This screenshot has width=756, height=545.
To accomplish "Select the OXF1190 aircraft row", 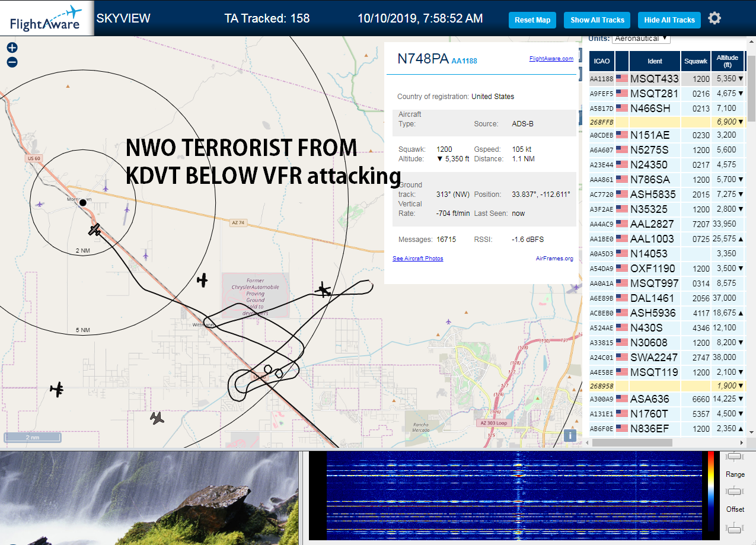I will coord(666,269).
